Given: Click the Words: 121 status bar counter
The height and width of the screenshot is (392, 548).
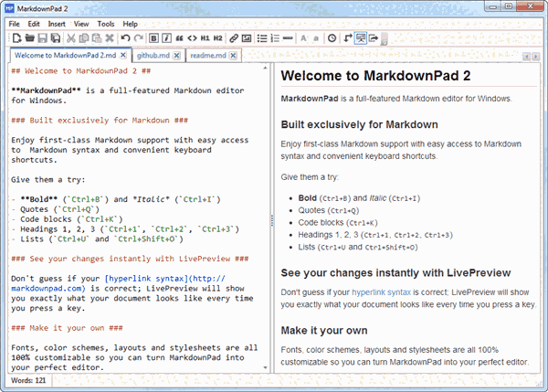Looking at the screenshot, I should (28, 380).
